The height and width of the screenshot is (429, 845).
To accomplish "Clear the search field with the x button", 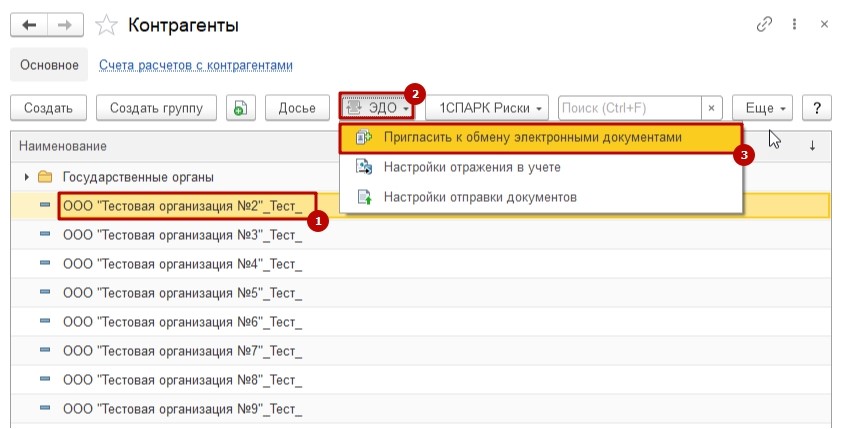I will tap(711, 108).
